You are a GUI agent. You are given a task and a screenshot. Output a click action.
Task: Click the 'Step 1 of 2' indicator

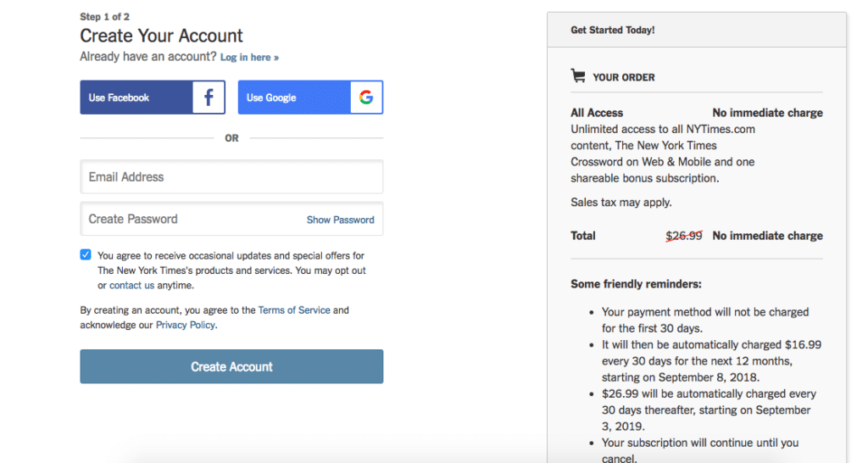click(x=104, y=17)
